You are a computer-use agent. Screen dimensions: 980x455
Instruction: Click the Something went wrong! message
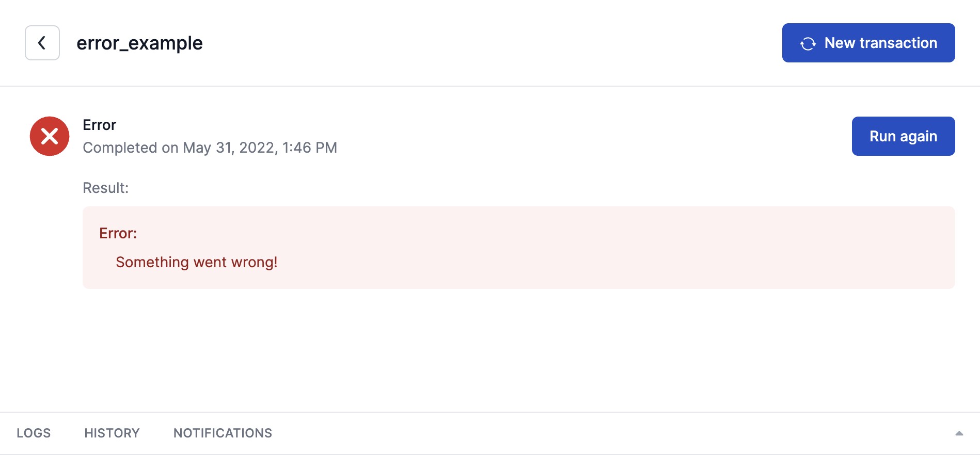click(196, 262)
